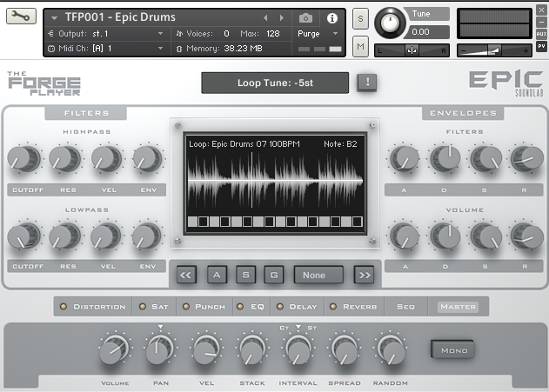Image resolution: width=549 pixels, height=392 pixels.
Task: Click the Vel knob in Master section
Action: [206, 349]
